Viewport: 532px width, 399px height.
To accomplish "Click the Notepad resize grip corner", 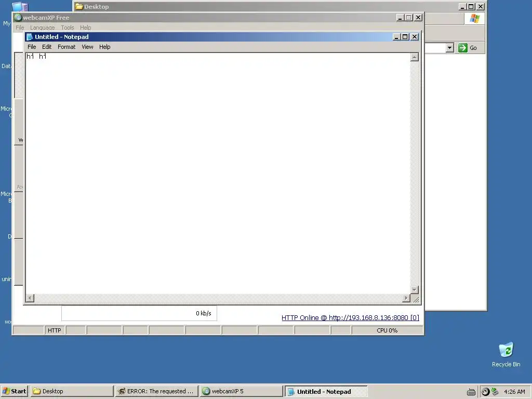I will (x=415, y=299).
